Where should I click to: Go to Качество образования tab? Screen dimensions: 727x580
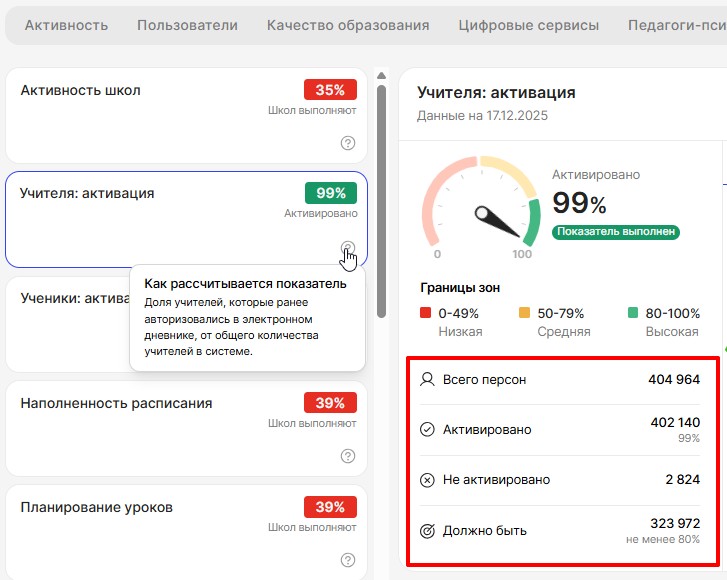(348, 25)
